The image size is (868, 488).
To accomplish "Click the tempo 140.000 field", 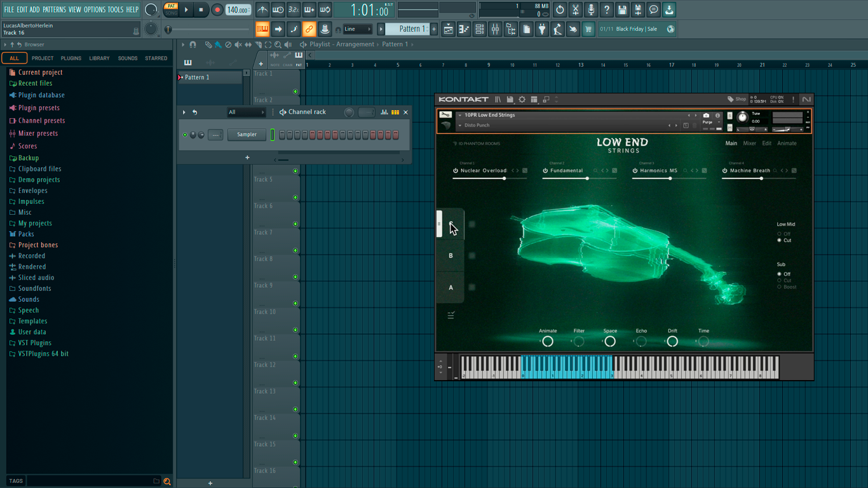I will pos(238,10).
